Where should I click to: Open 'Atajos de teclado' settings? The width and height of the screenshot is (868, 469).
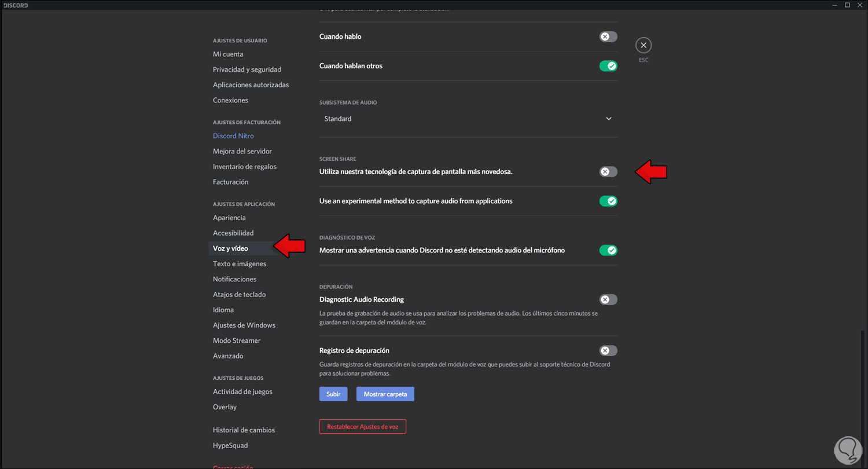pyautogui.click(x=239, y=295)
